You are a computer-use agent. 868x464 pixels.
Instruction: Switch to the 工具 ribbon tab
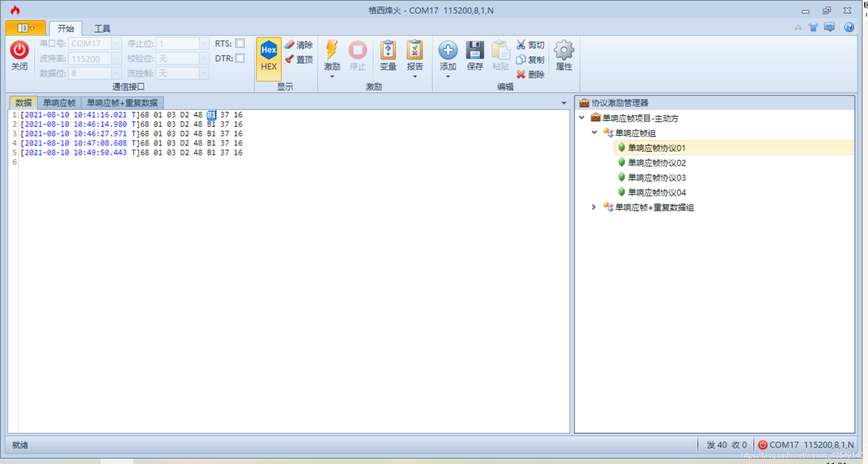click(x=102, y=28)
